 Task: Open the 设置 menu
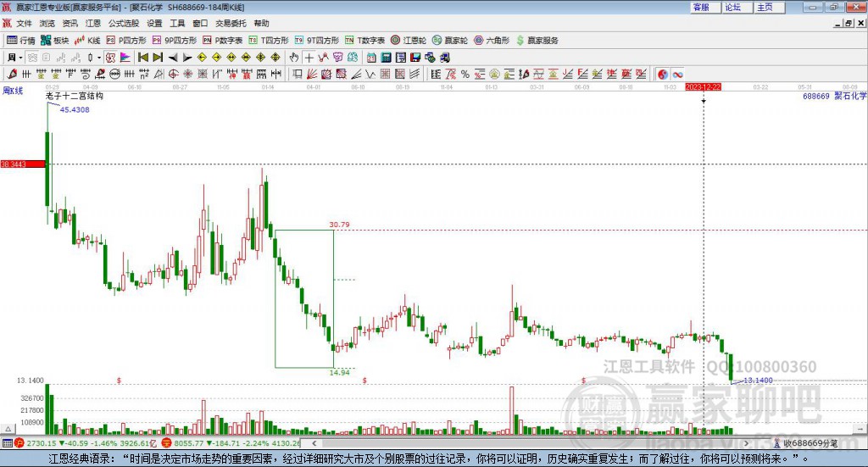coord(154,23)
